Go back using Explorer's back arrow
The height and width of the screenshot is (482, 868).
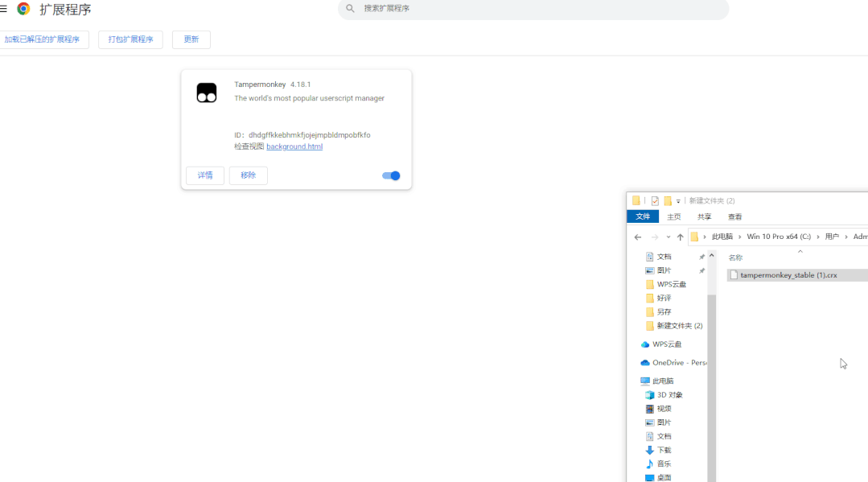[638, 237]
